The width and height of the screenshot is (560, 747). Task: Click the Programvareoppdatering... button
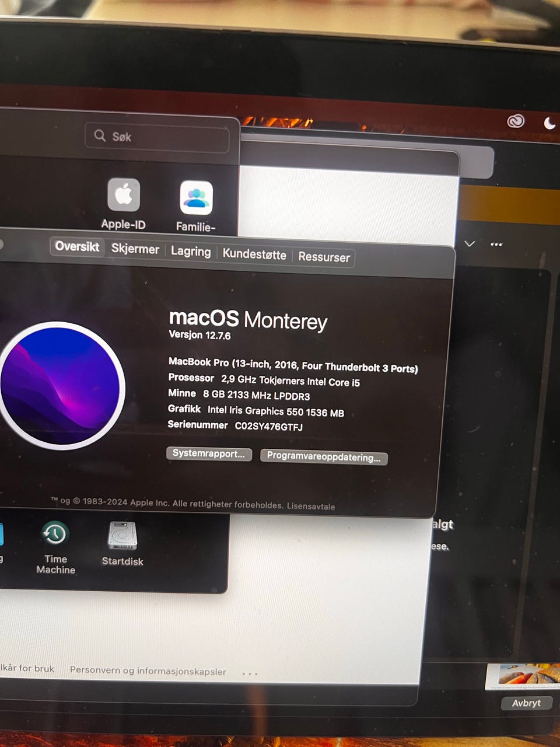pyautogui.click(x=324, y=457)
